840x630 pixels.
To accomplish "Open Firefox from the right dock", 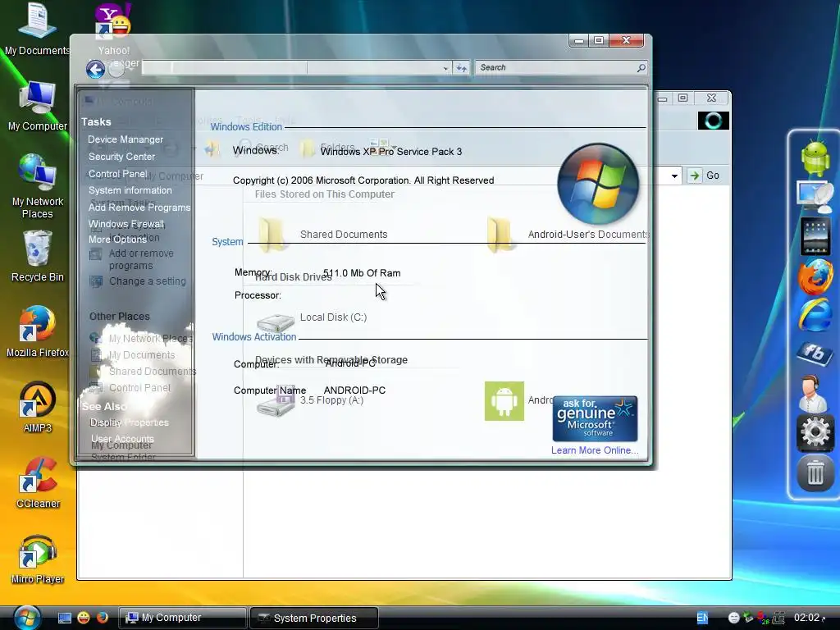I will point(815,277).
